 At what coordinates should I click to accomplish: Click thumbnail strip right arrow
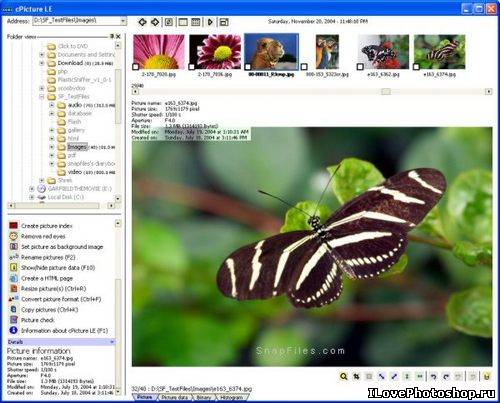488,91
